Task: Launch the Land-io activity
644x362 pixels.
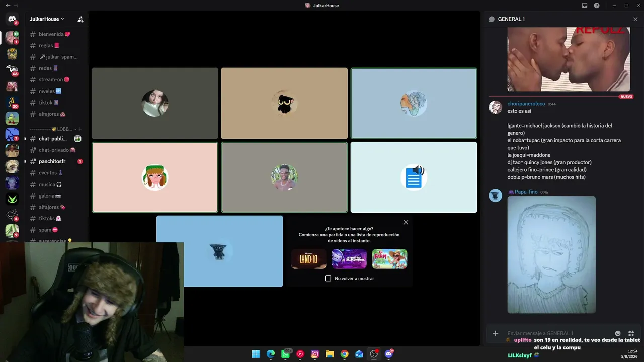Action: [309, 259]
